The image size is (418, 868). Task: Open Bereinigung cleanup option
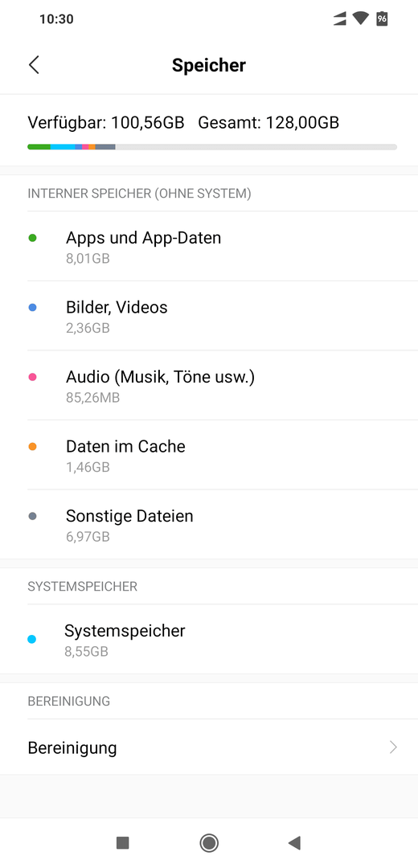(x=209, y=747)
